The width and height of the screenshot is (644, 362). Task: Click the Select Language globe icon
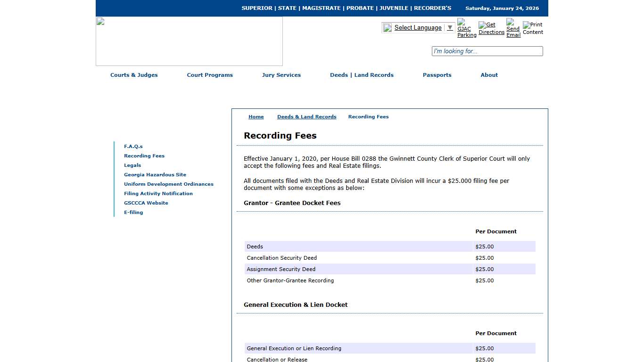click(387, 27)
